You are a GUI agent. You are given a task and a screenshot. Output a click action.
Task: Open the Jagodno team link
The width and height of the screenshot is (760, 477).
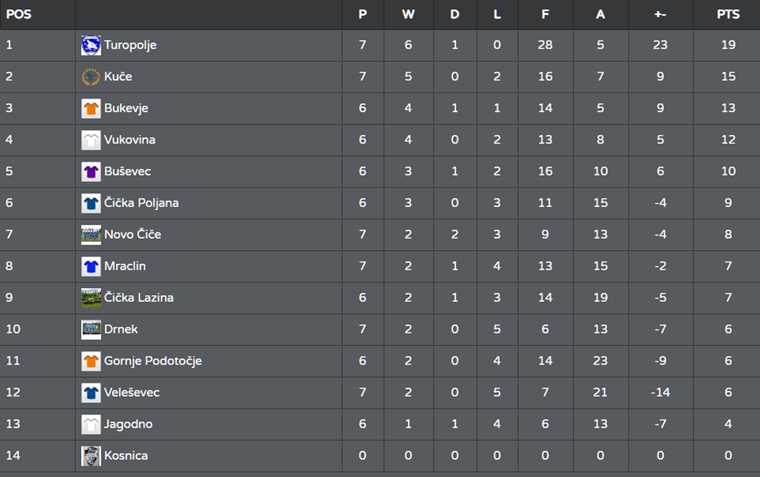[x=128, y=424]
